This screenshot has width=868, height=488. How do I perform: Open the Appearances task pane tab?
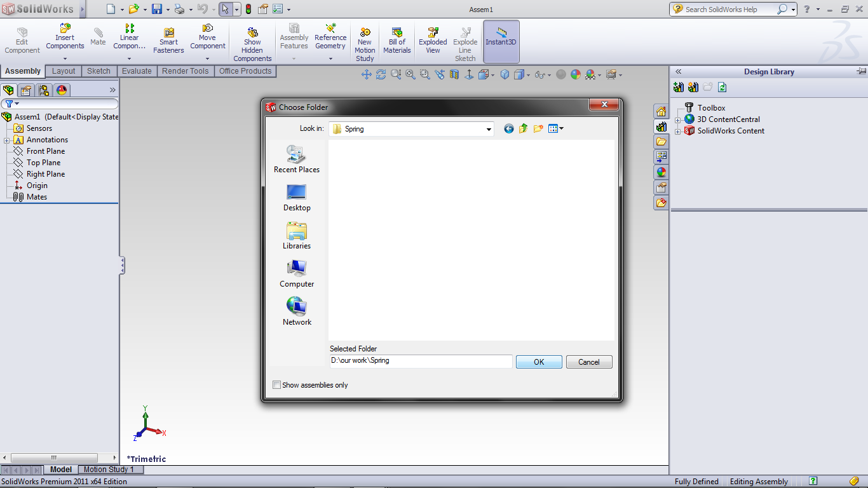click(661, 172)
